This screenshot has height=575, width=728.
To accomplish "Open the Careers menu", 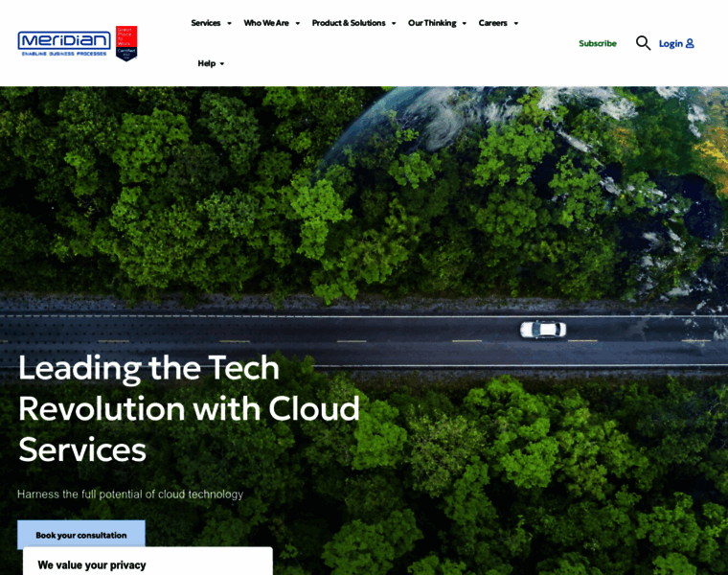I will point(492,23).
